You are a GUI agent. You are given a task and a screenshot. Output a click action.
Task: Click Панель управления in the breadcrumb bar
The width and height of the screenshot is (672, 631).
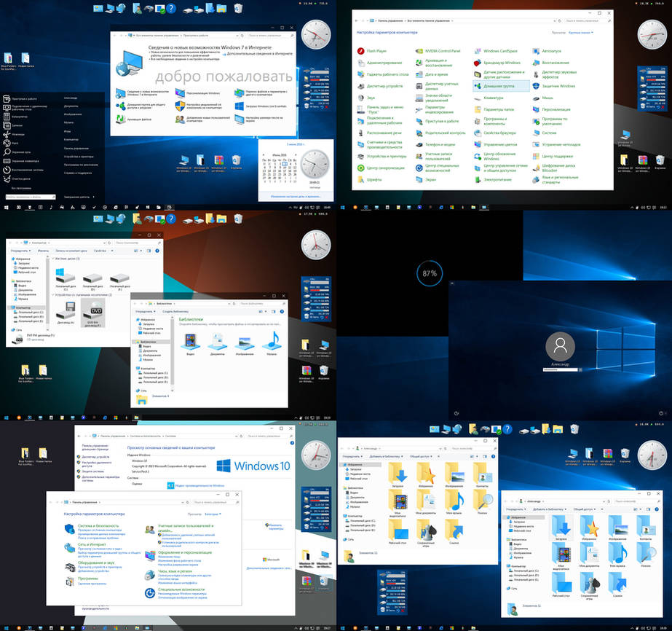point(86,502)
